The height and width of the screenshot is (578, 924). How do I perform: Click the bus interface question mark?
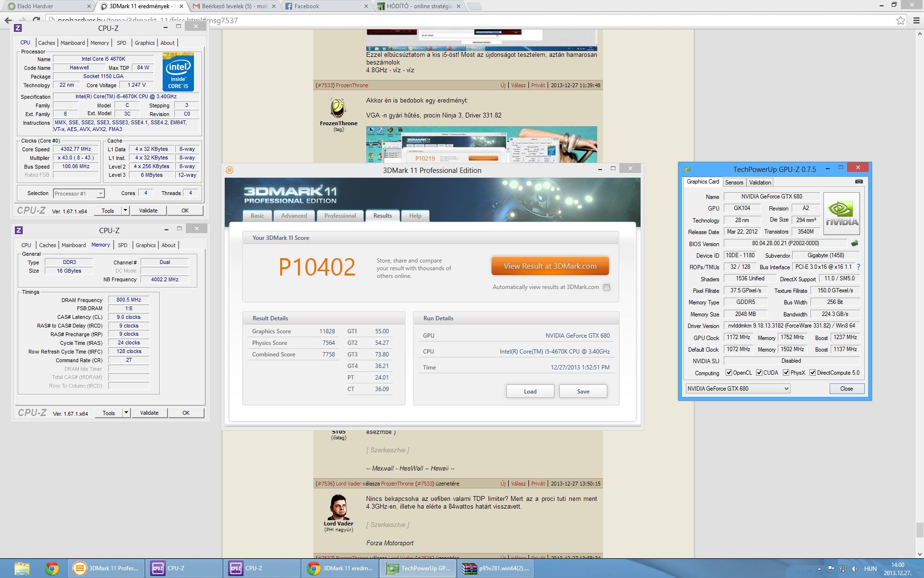click(859, 267)
